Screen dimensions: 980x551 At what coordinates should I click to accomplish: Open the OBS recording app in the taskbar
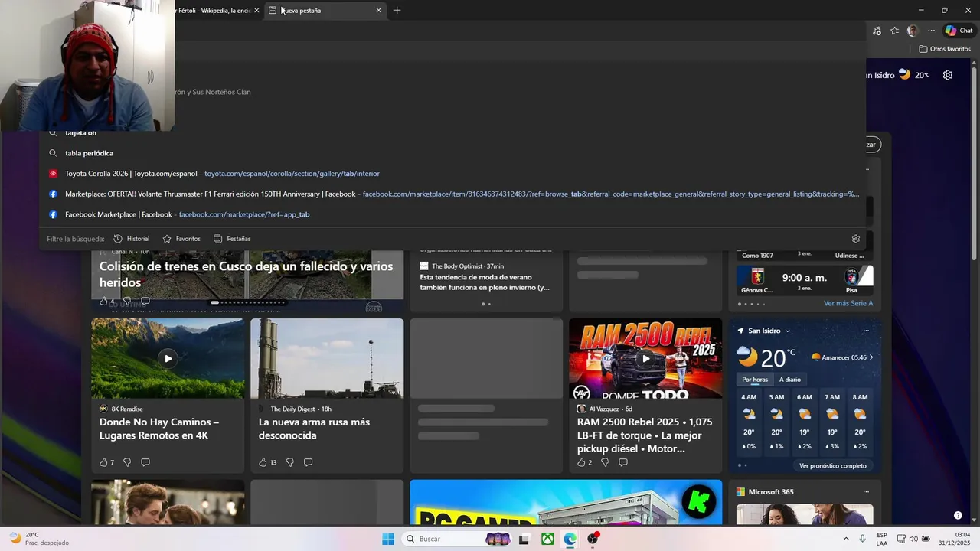tap(593, 539)
